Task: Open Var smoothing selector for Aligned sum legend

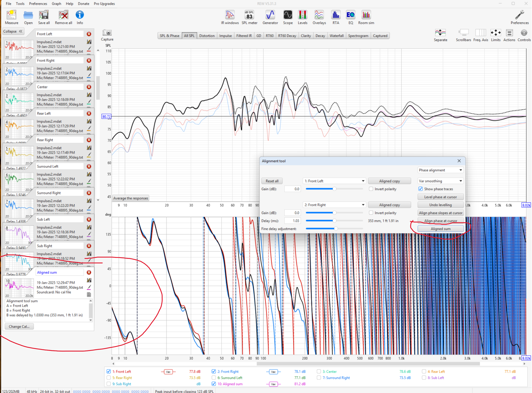Action: click(273, 384)
